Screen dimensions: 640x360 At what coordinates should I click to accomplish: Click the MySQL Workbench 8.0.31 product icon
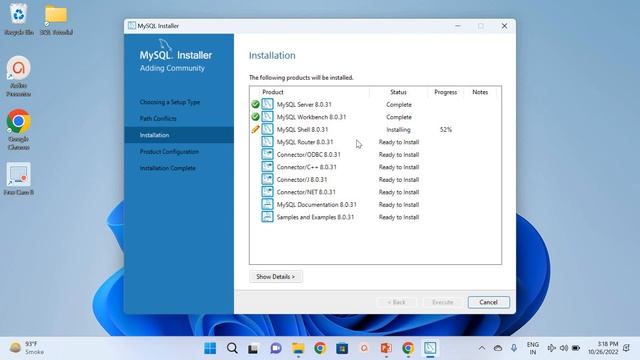[x=267, y=117]
